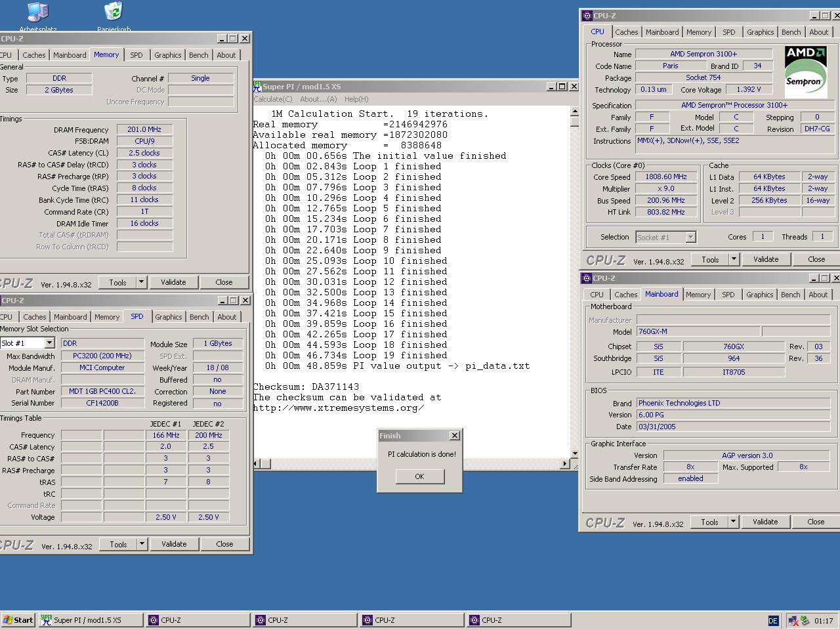
Task: Click the xtremesystems.org URL text
Action: 339,408
